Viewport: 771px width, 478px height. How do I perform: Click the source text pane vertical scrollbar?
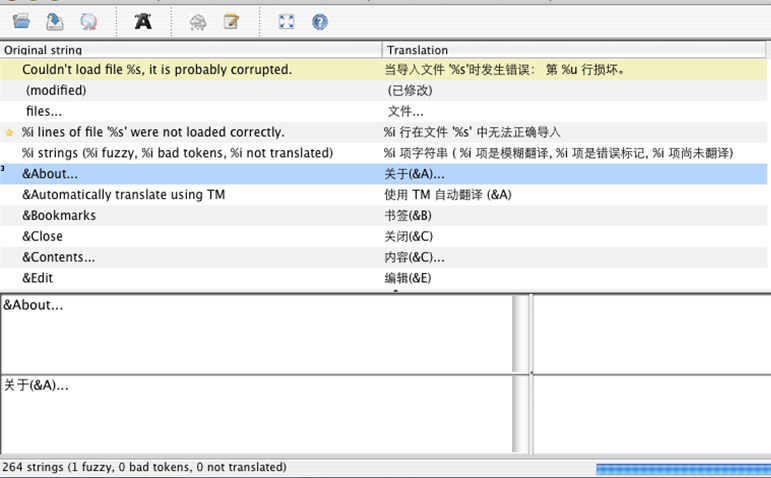tap(520, 335)
